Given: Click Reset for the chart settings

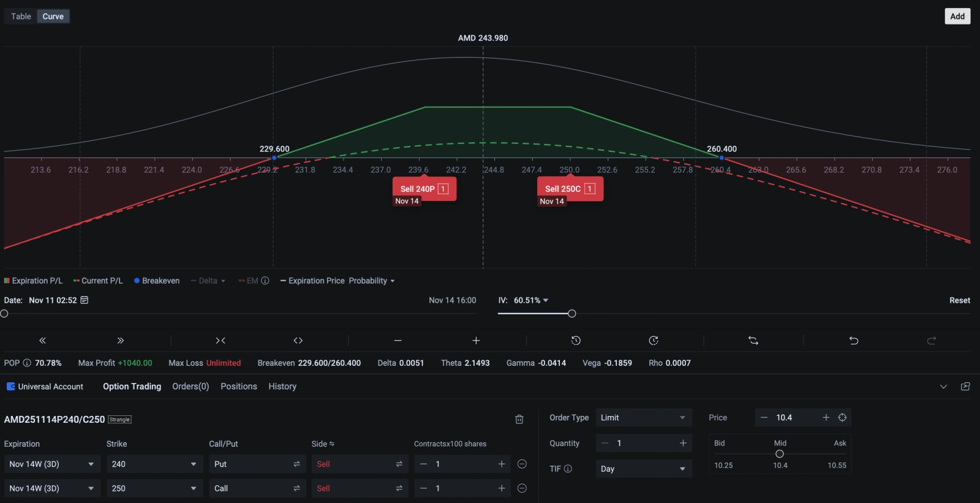Looking at the screenshot, I should click(959, 300).
